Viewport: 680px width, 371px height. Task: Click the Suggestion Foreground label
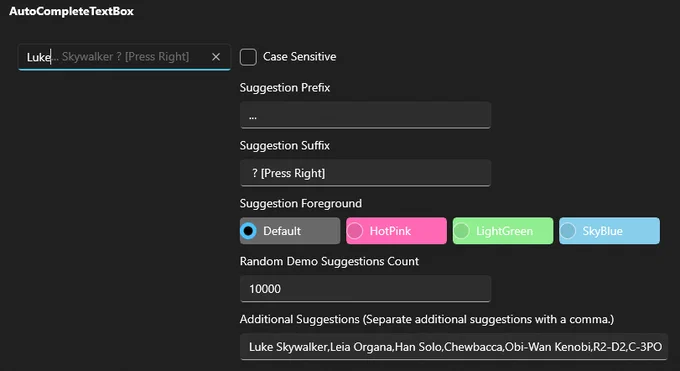(x=301, y=204)
